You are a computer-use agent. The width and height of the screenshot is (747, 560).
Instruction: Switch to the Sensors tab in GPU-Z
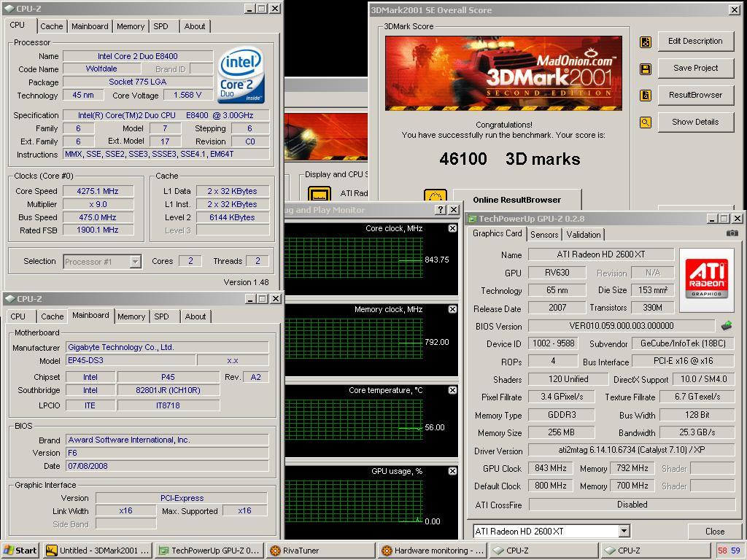coord(544,234)
